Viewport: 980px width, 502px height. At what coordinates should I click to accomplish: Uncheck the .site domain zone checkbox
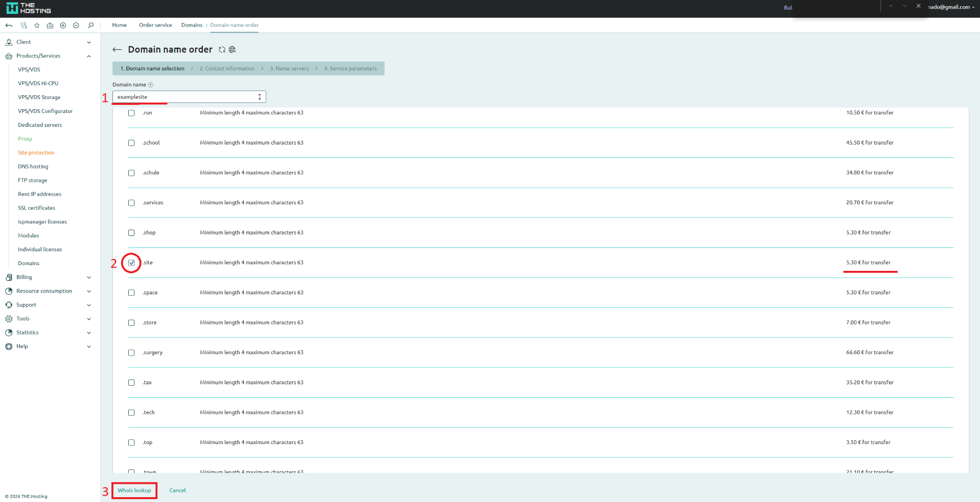[x=131, y=263]
